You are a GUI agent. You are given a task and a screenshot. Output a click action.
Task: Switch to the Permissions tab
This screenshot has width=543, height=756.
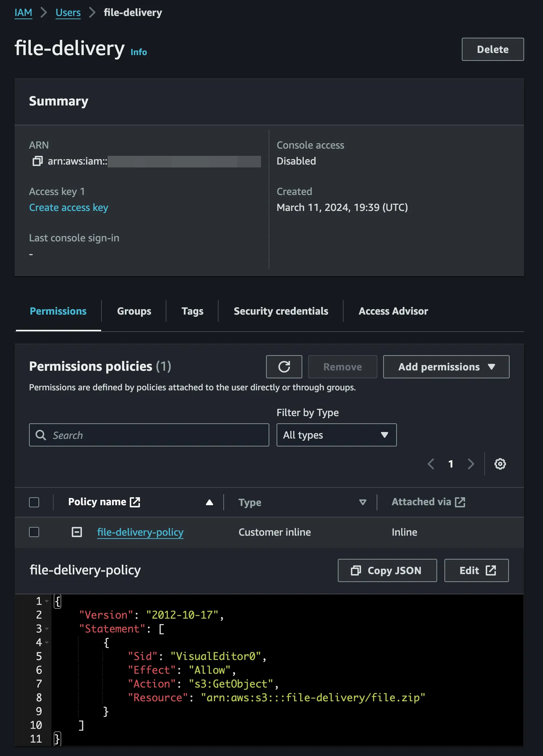pos(58,311)
